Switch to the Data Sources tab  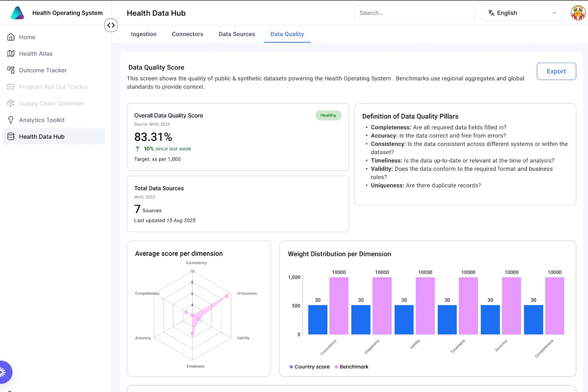(x=237, y=34)
